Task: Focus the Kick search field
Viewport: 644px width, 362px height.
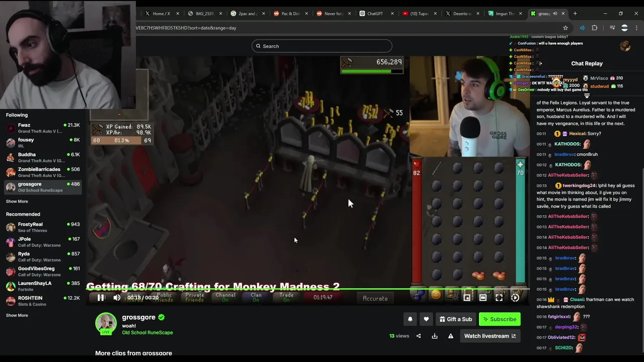Action: pos(322,46)
